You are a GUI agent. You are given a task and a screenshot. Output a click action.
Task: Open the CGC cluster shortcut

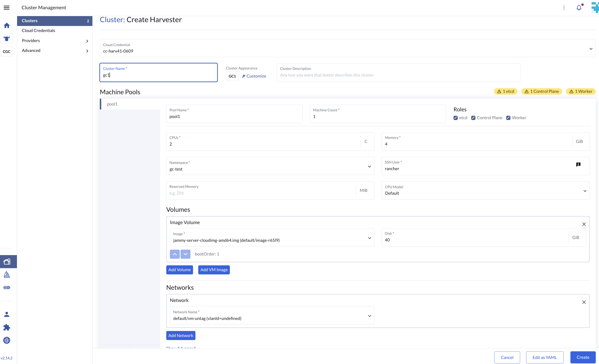(7, 52)
